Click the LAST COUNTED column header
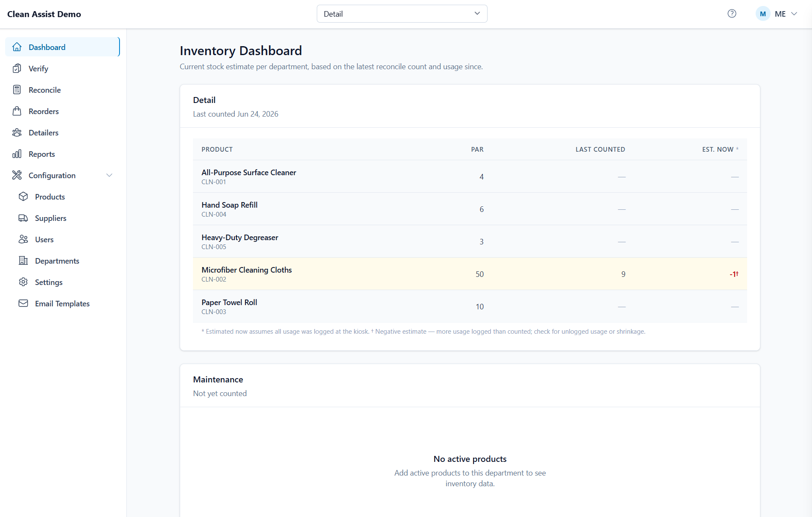812x517 pixels. pyautogui.click(x=600, y=149)
